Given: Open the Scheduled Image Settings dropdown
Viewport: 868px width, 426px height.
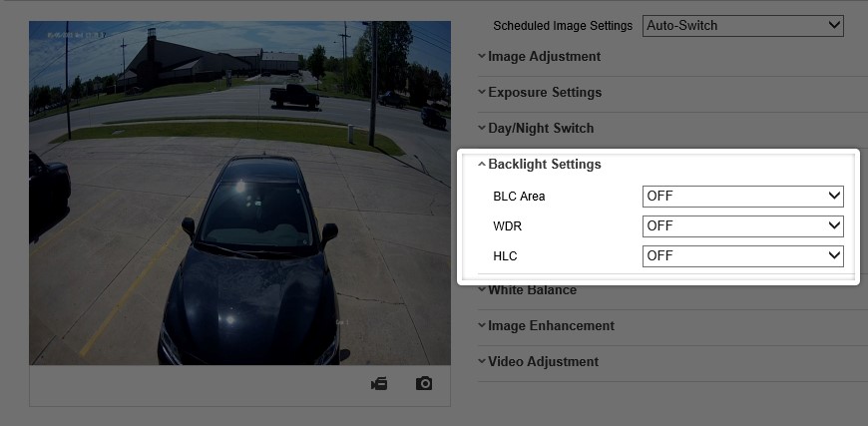Looking at the screenshot, I should 743,26.
